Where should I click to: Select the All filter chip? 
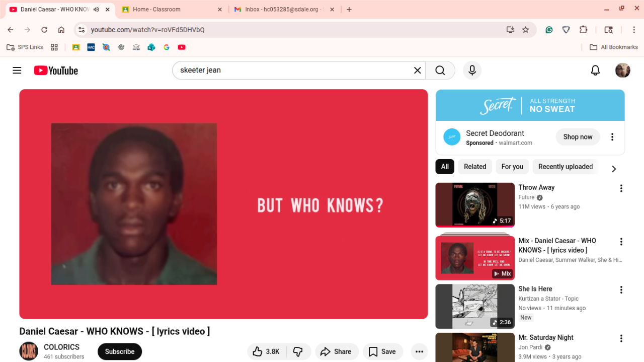tap(445, 167)
